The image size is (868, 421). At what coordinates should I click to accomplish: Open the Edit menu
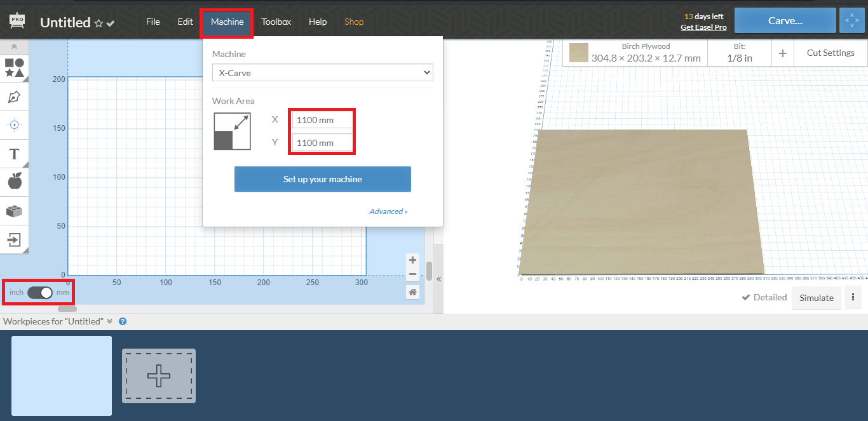[x=185, y=22]
